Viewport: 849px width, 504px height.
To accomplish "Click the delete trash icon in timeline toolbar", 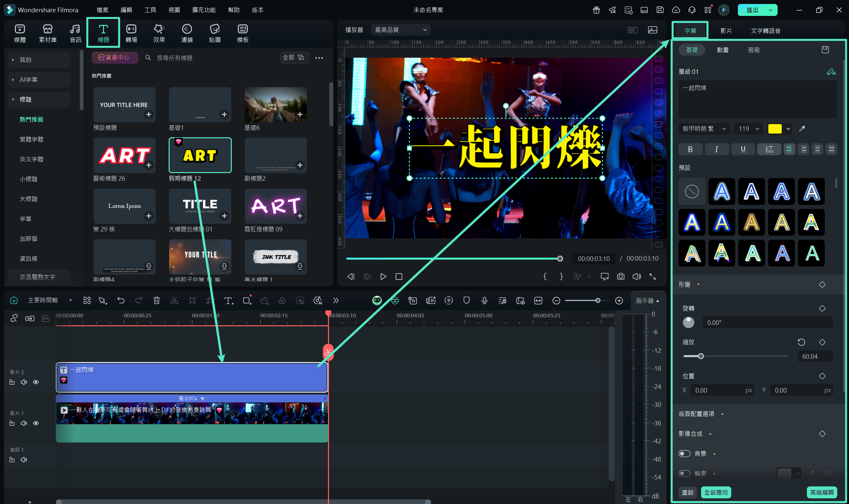I will [157, 300].
